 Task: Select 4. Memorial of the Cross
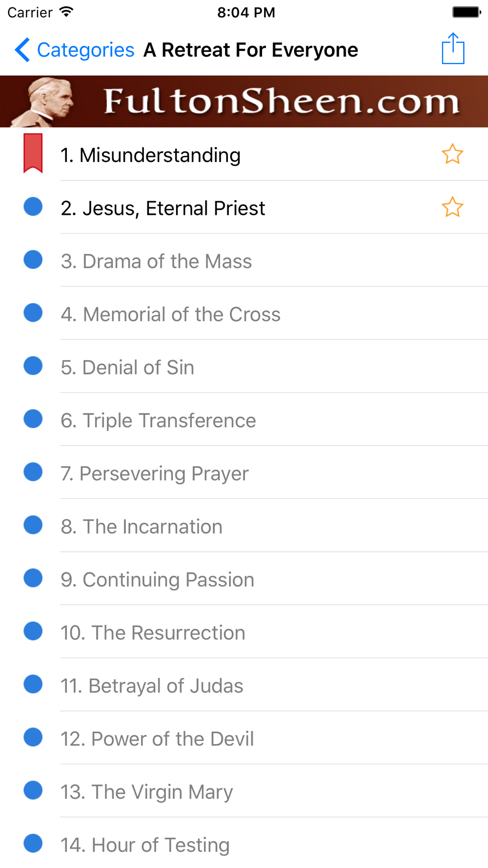[x=170, y=314]
